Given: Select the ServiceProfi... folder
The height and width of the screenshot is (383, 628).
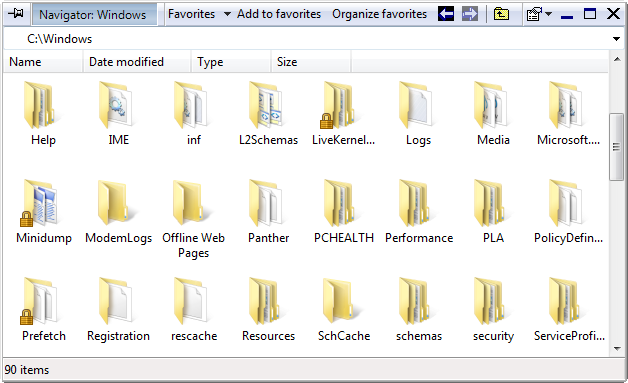Looking at the screenshot, I should (x=568, y=310).
